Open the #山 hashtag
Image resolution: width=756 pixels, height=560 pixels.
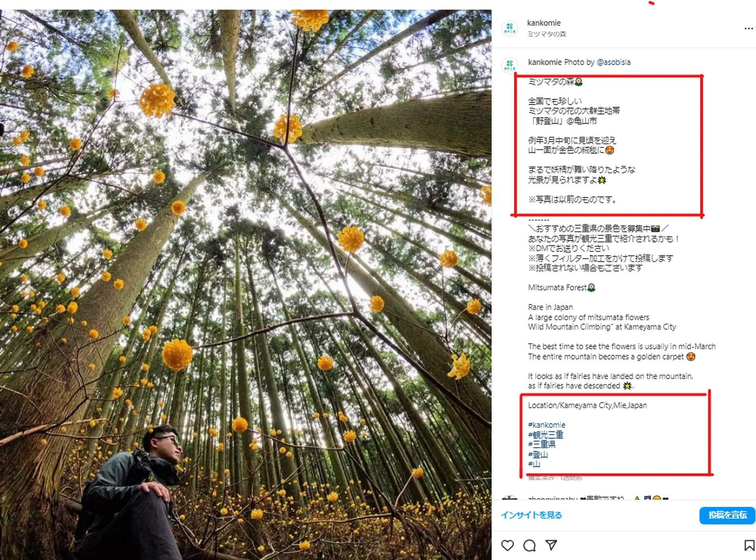pos(534,464)
